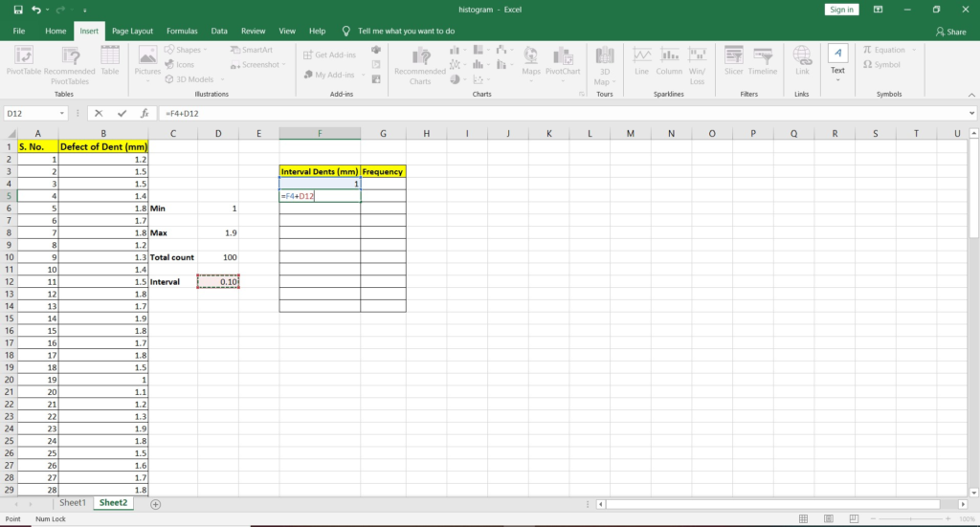980x527 pixels.
Task: Insert a Symbol
Action: tap(881, 64)
